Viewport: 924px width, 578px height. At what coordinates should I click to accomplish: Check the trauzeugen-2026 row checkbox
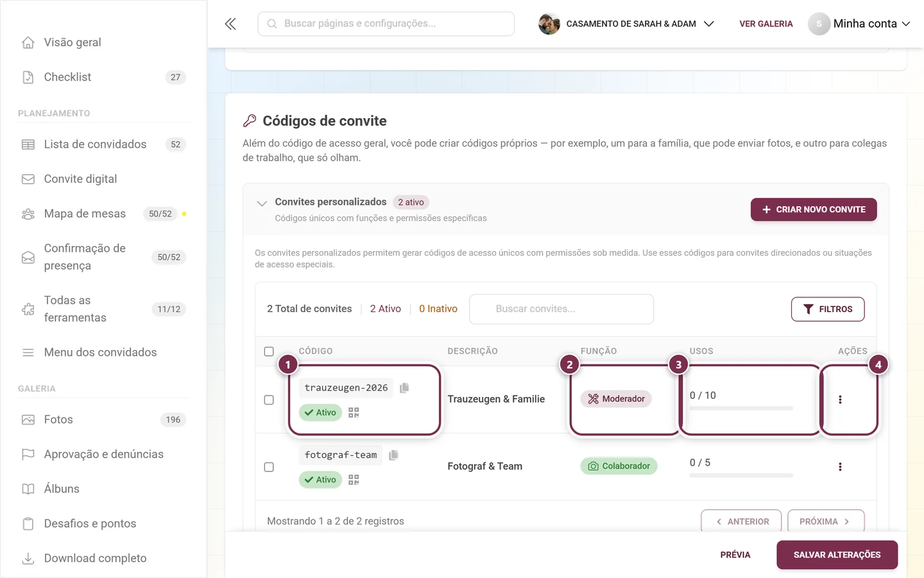point(269,399)
